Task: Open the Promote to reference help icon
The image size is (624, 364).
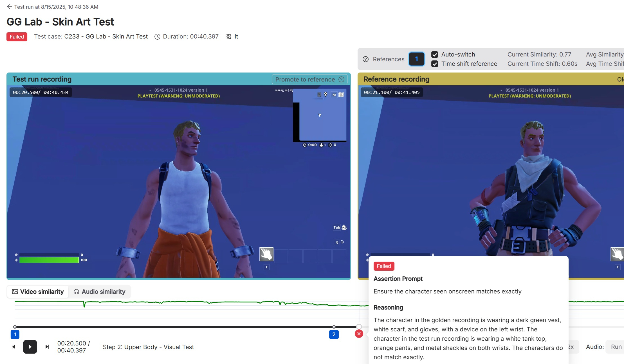Action: (341, 79)
